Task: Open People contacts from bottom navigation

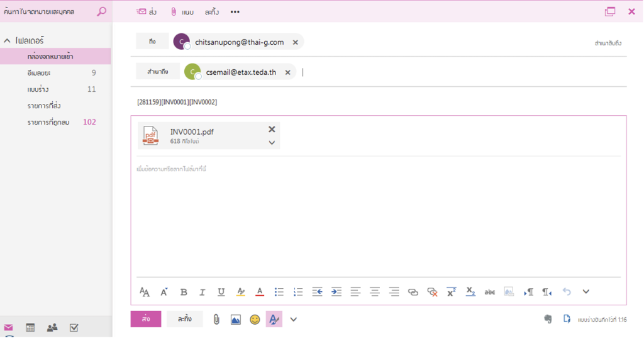Action: click(x=52, y=327)
